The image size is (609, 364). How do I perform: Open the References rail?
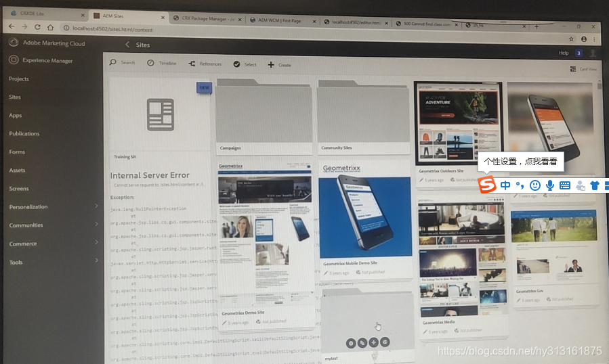[205, 64]
